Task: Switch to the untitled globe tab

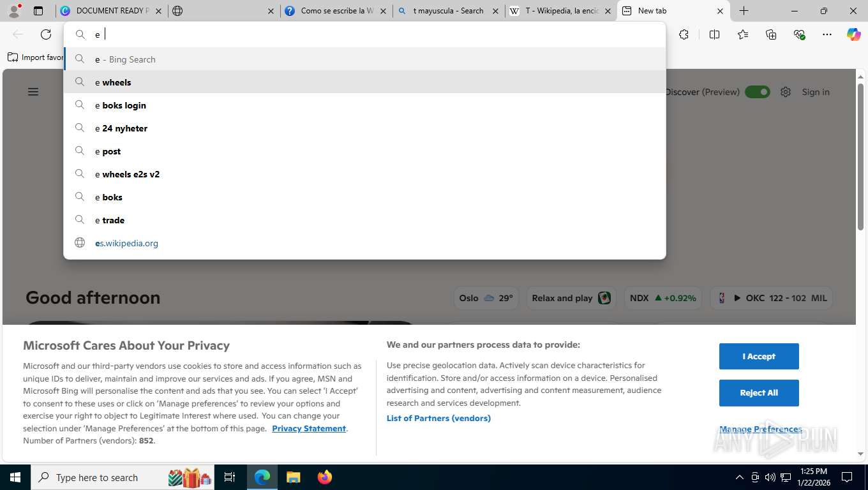Action: point(225,11)
